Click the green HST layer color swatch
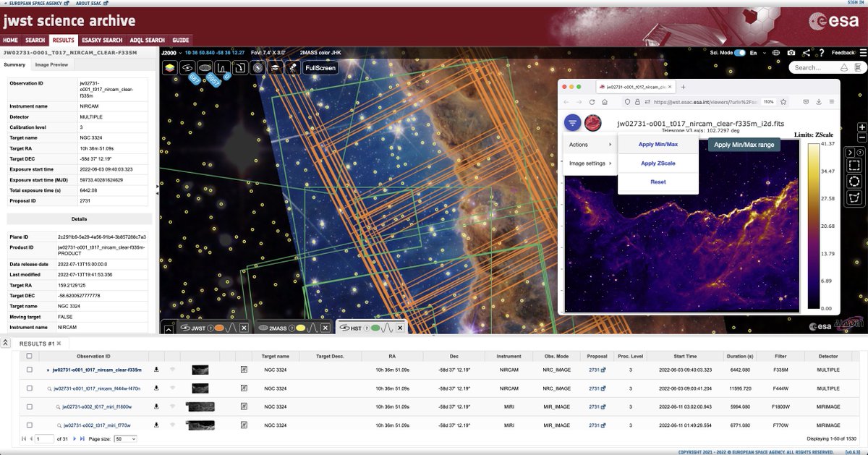This screenshot has height=455, width=868. click(375, 328)
